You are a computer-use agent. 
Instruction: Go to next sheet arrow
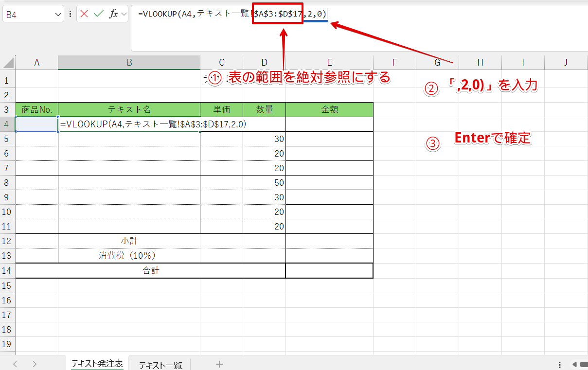(x=35, y=364)
